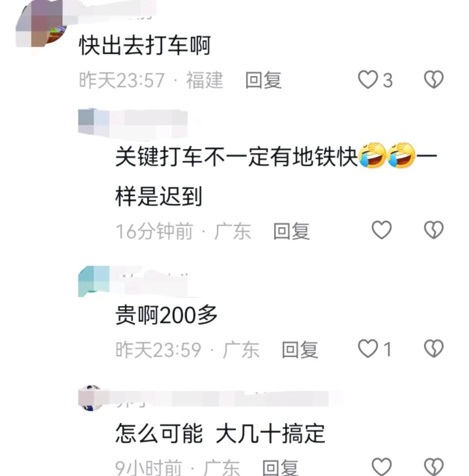The height and width of the screenshot is (476, 469).
Task: Dislike the "怎么可能 大几十搞定" reply
Action: [x=433, y=466]
